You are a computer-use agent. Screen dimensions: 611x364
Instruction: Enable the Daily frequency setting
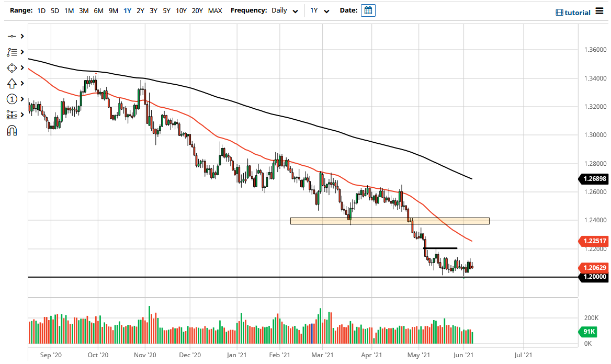(278, 10)
